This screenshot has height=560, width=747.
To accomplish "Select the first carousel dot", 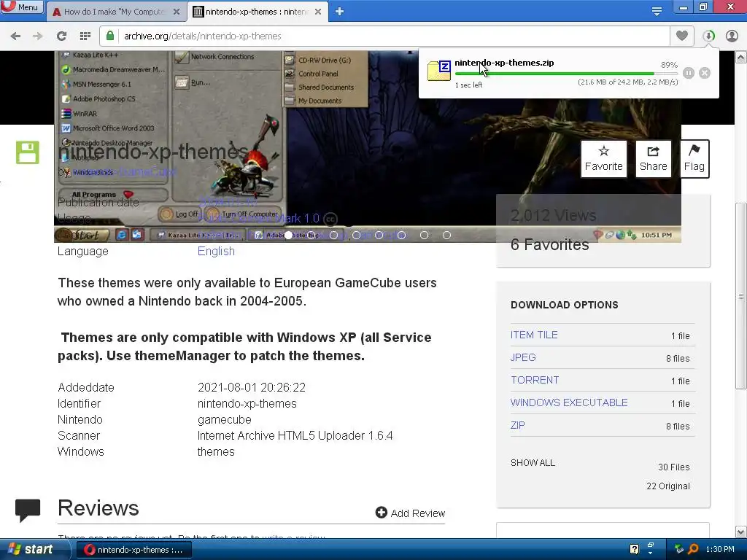I will [x=289, y=236].
